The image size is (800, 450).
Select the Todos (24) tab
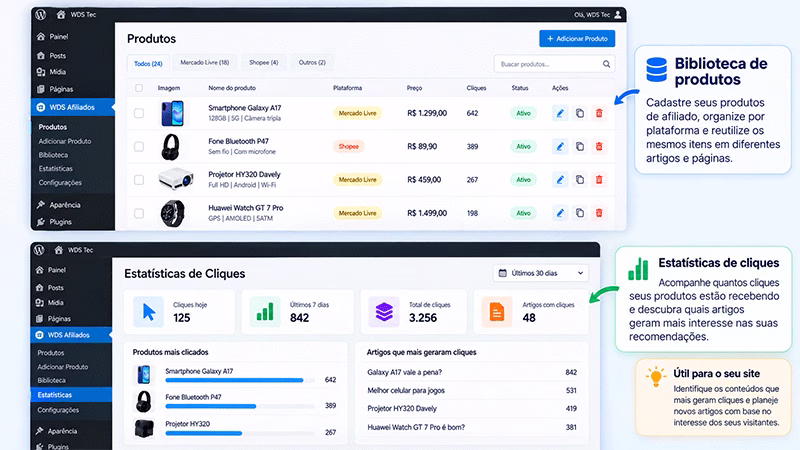[x=148, y=63]
